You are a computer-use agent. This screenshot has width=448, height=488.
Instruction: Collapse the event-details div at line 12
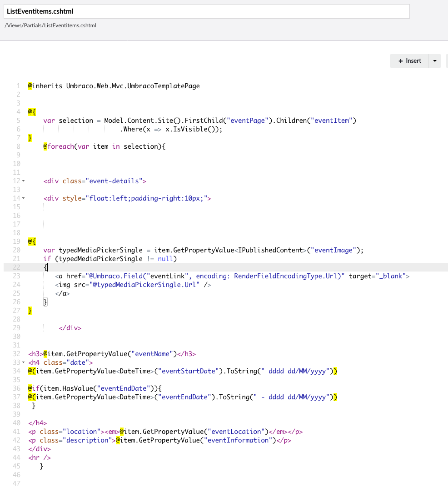coord(23,181)
